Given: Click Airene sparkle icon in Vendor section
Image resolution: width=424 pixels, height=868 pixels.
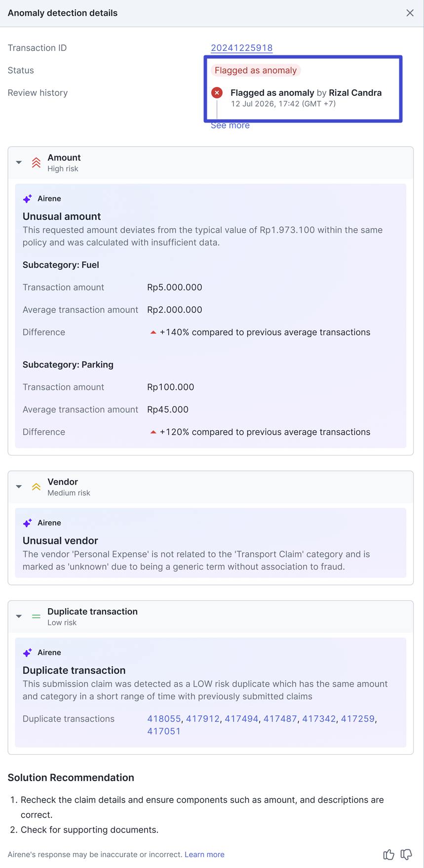Looking at the screenshot, I should tap(28, 523).
